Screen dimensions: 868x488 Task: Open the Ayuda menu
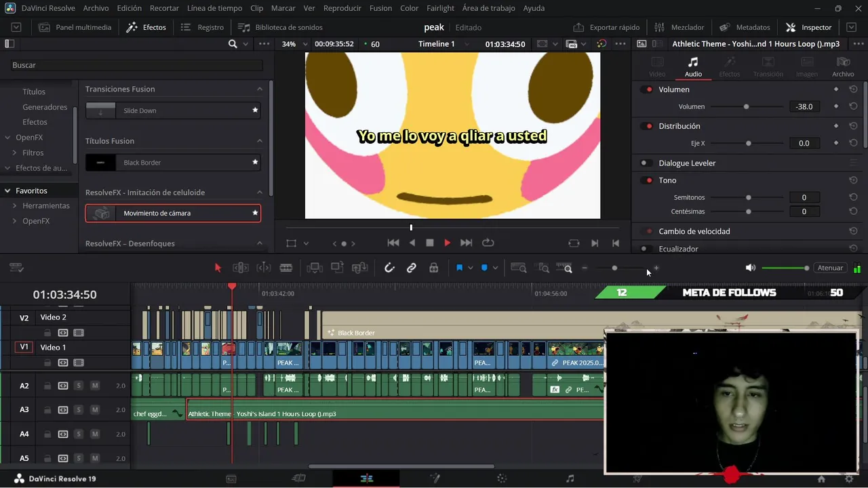[x=534, y=8]
